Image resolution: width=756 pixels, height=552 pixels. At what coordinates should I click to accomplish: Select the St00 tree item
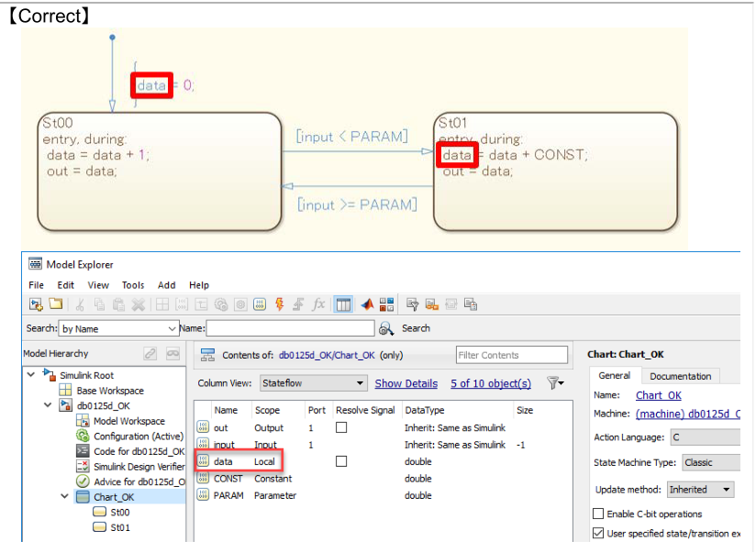coord(119,512)
